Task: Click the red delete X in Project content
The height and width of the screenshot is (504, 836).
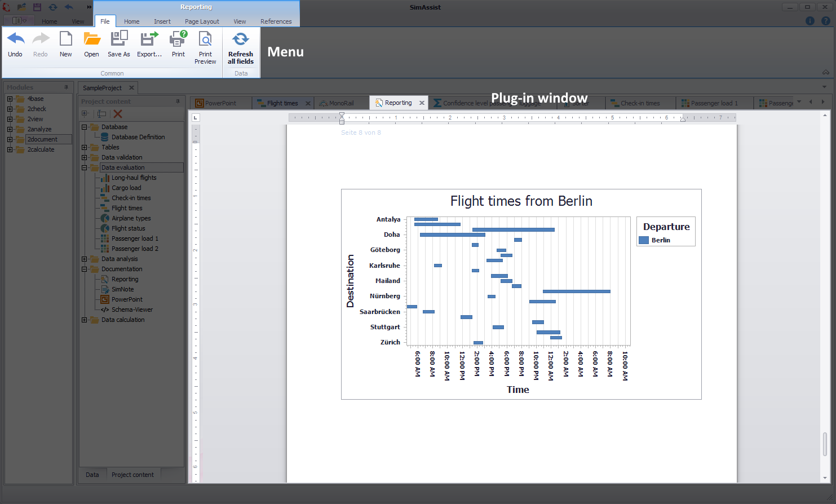Action: coord(118,113)
